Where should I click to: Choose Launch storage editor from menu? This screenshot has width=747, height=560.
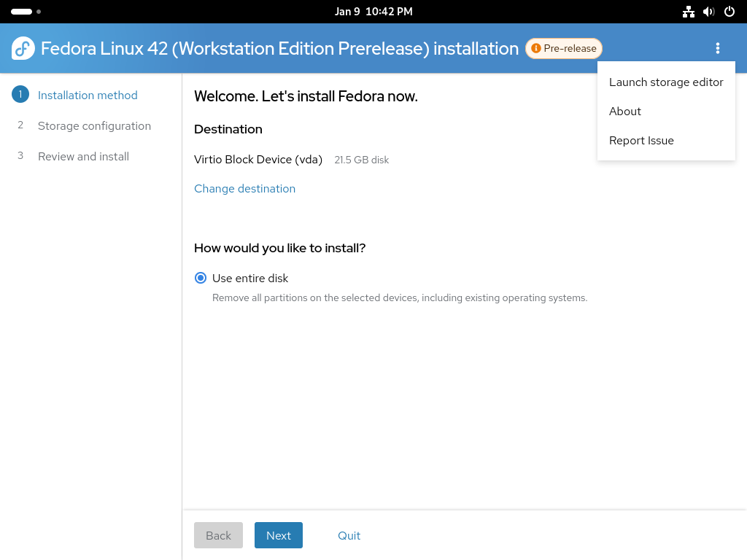tap(666, 82)
